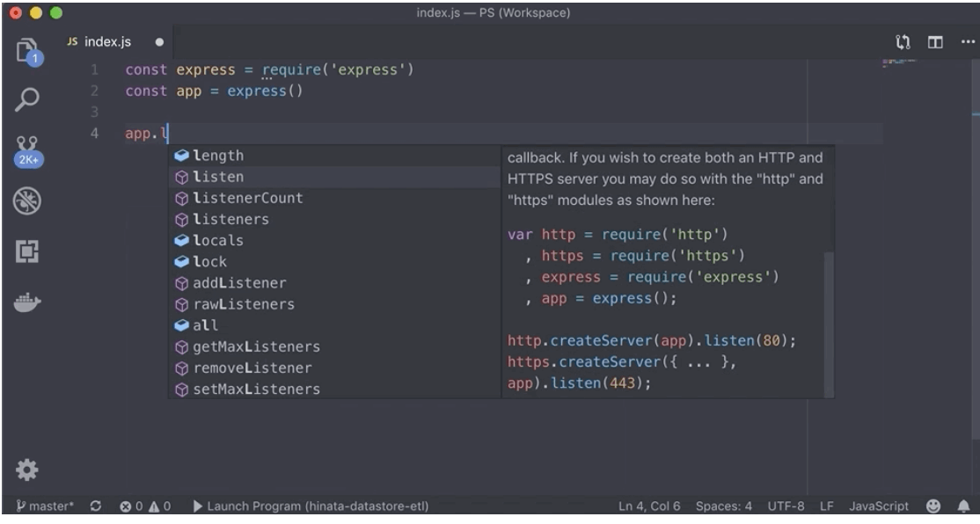Click line number 2 in gutter
The width and height of the screenshot is (980, 524).
click(94, 91)
